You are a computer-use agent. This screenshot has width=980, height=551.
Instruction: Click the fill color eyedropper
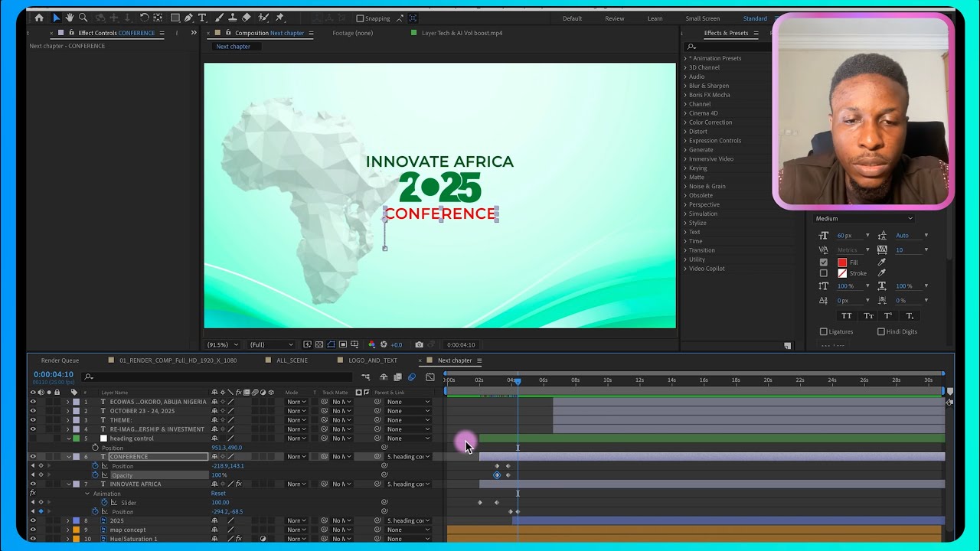click(x=881, y=262)
